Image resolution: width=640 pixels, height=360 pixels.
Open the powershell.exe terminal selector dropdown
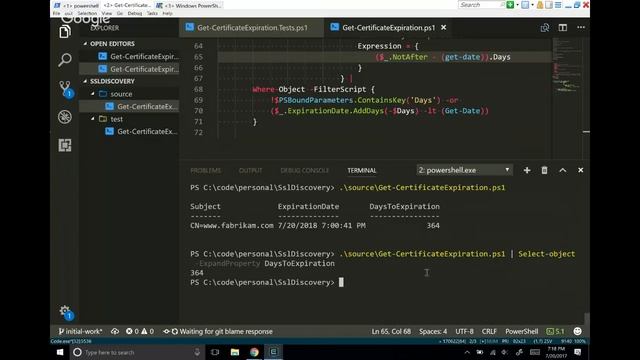click(464, 170)
